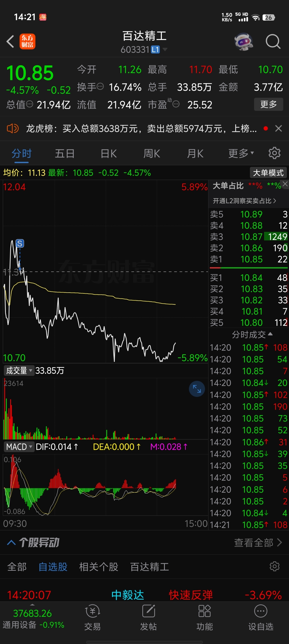Tap the 快速反弹 event label
Screen dimensions: 289x644
tap(191, 595)
